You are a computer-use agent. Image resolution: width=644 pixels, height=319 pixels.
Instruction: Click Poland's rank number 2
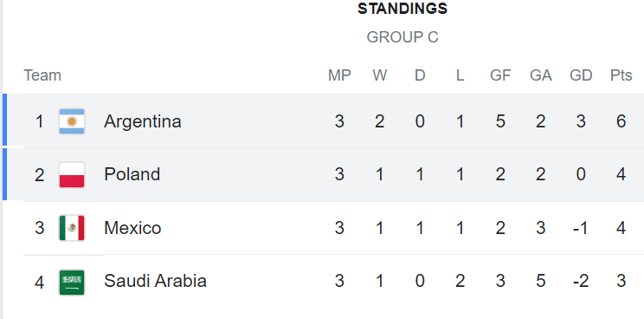tap(40, 175)
